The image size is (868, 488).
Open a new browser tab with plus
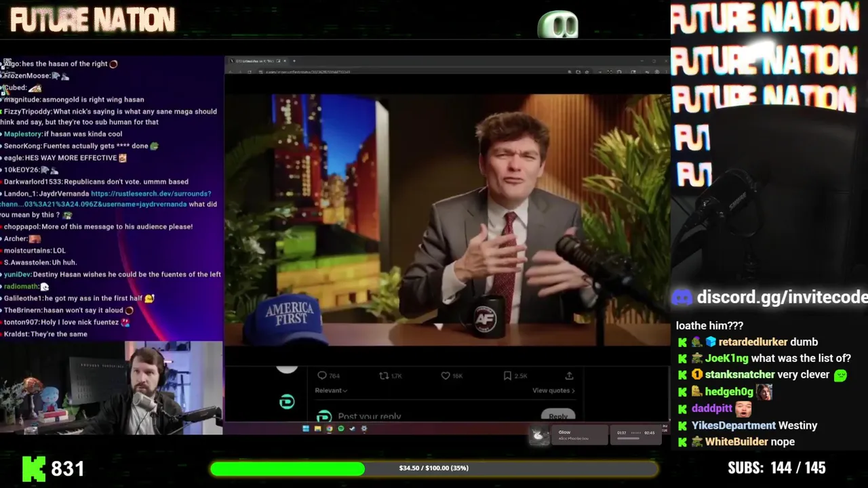(x=294, y=61)
